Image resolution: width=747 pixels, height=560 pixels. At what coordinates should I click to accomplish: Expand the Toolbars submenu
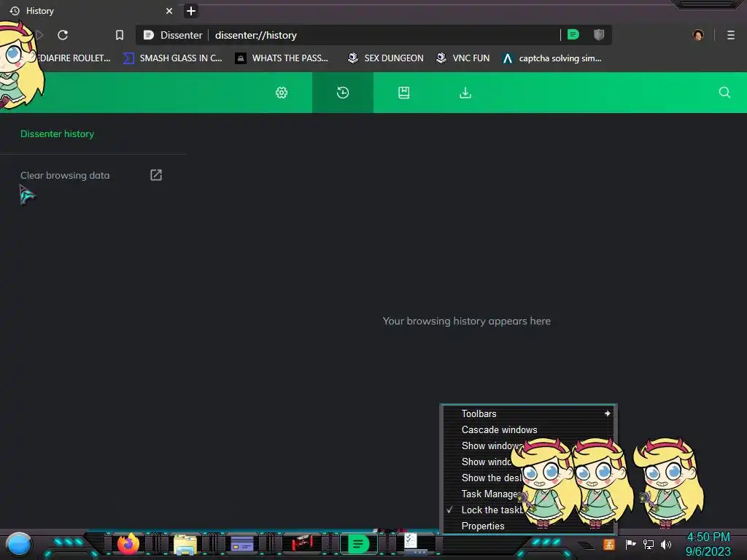(529, 414)
